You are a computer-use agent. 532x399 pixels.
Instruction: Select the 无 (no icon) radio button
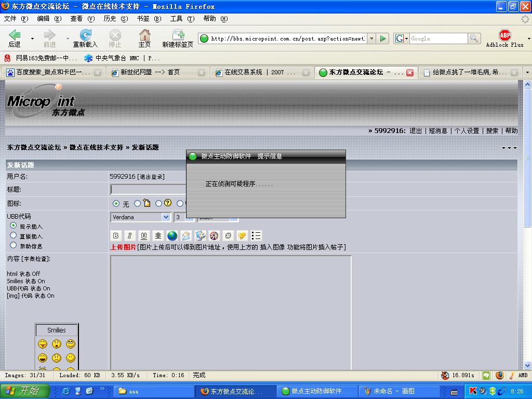click(116, 204)
